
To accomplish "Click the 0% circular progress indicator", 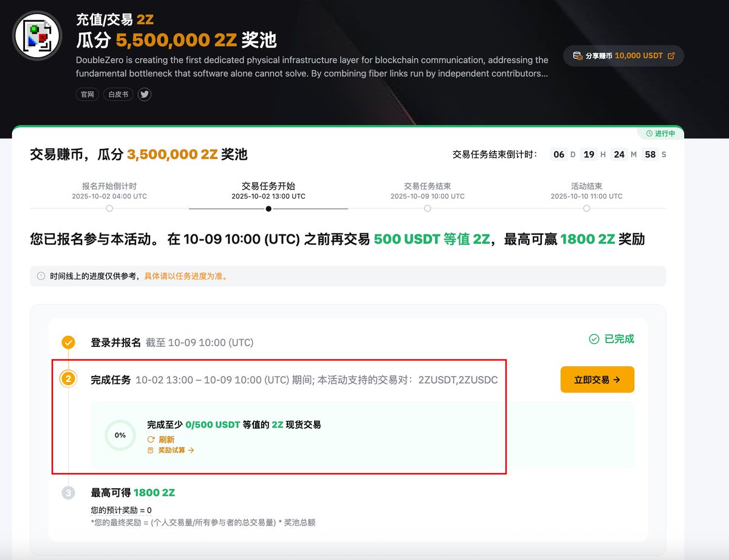I will (120, 435).
